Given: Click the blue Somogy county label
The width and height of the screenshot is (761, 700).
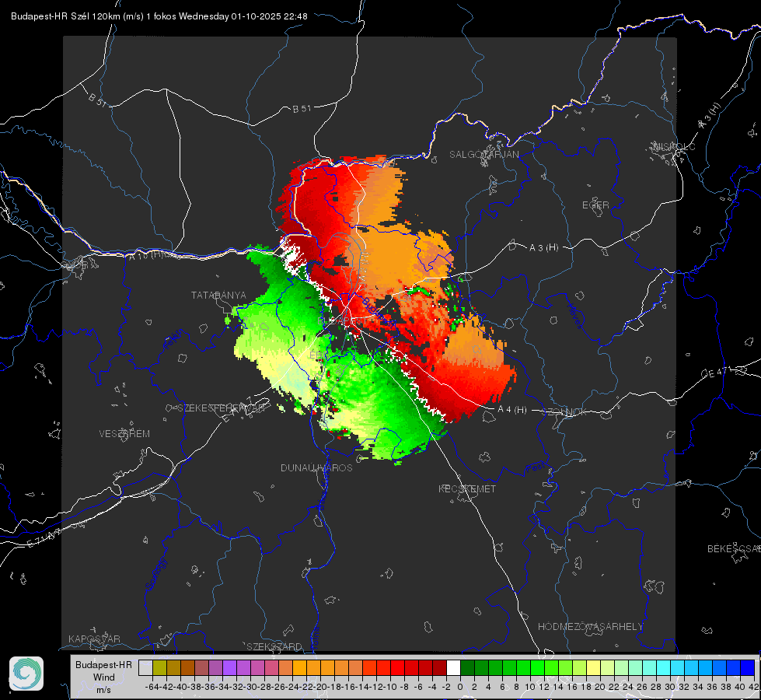Looking at the screenshot, I should pos(156,574).
